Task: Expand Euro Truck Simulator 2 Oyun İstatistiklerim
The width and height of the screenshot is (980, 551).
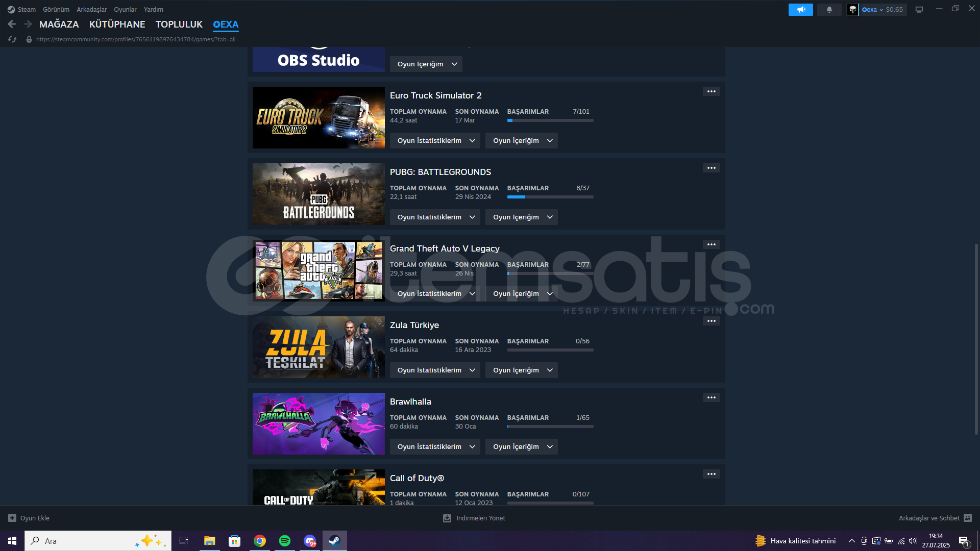Action: (435, 140)
